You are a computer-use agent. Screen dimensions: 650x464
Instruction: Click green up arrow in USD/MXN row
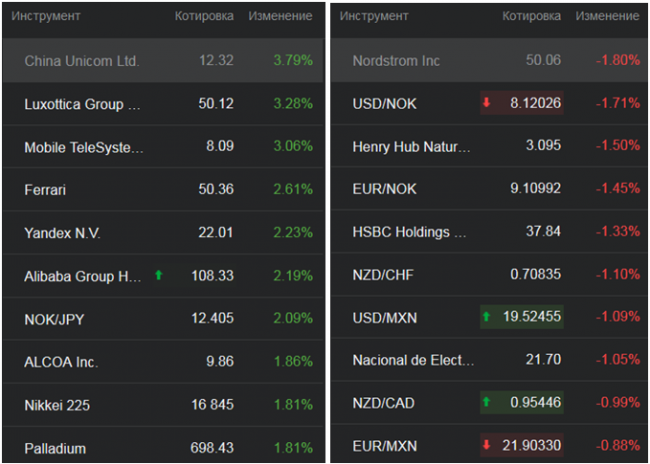tap(487, 317)
